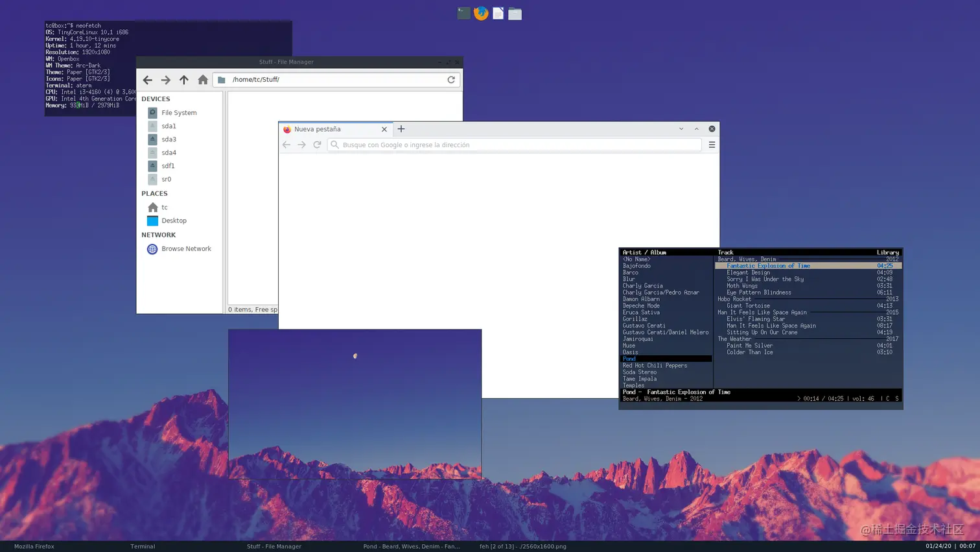Screen dimensions: 980x552
Task: Click the taskbar date and clock
Action: coord(950,547)
